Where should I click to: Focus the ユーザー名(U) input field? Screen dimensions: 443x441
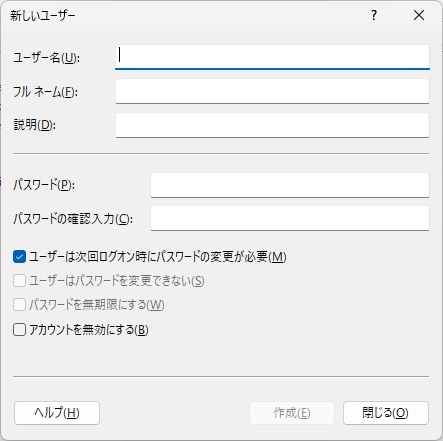coord(272,57)
